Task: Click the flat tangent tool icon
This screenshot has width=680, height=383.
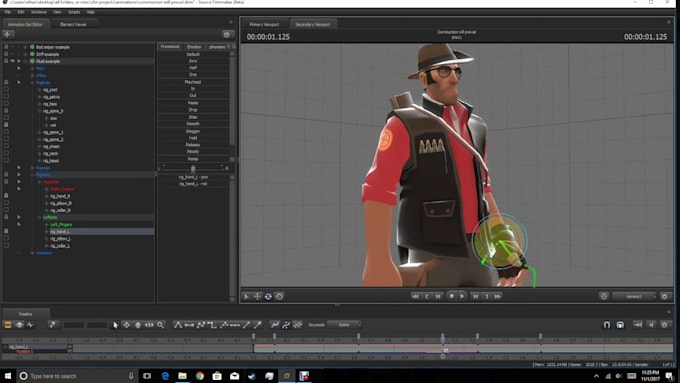Action: pos(189,324)
